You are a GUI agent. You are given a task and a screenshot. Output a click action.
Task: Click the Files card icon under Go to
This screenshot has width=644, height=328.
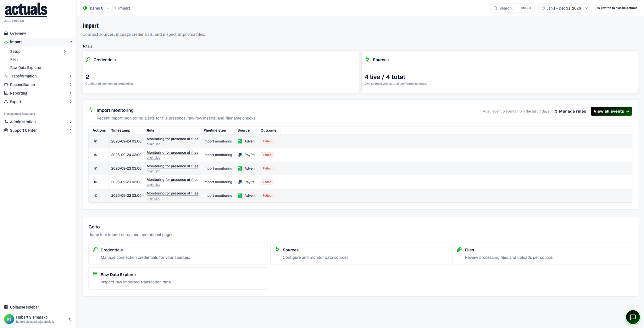(x=459, y=250)
